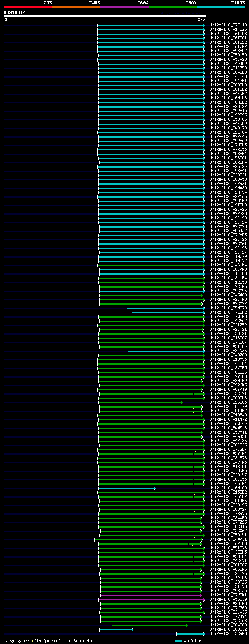Select the label UniRef100_Q84QE8
249x644 pixels.
click(x=228, y=72)
